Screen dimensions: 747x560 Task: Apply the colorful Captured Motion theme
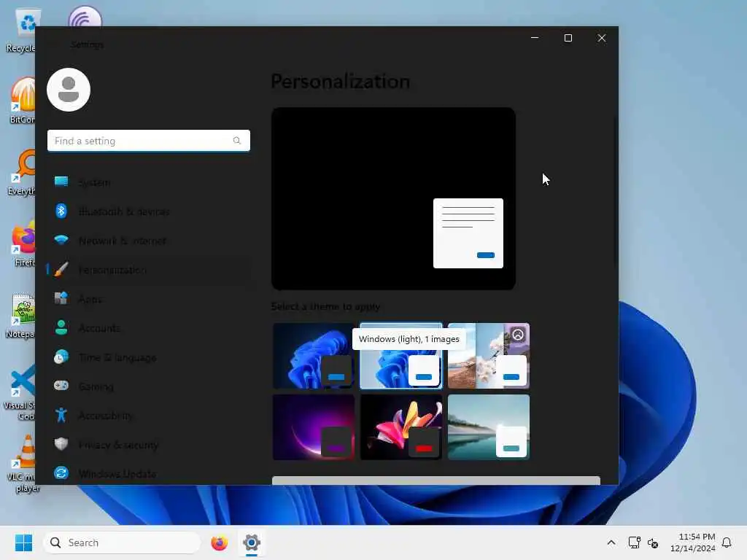[x=401, y=427]
